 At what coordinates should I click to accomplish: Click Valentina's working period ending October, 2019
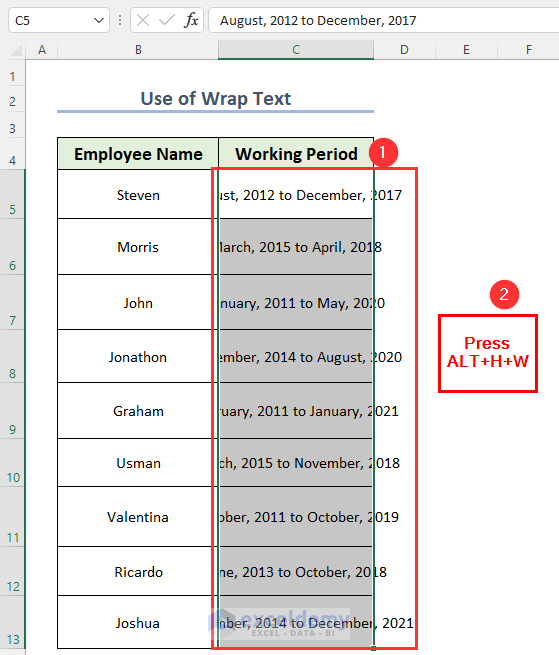click(x=296, y=517)
